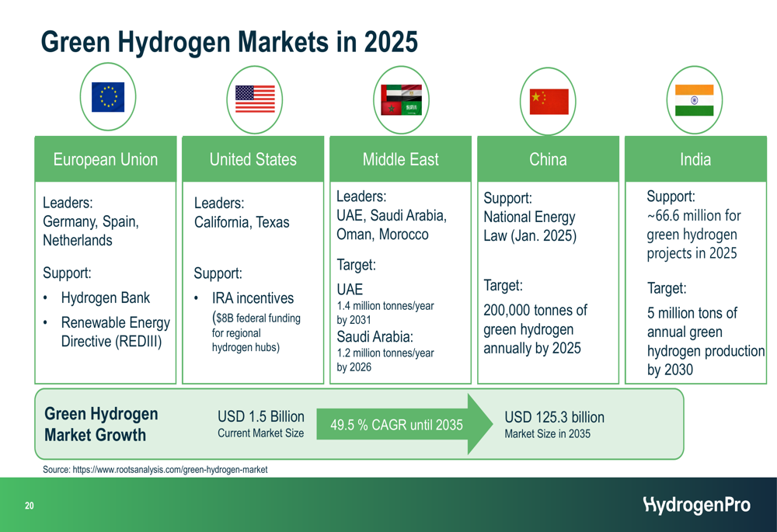Image resolution: width=777 pixels, height=532 pixels.
Task: Select USD 1.5 Billion market size value
Action: (x=261, y=416)
